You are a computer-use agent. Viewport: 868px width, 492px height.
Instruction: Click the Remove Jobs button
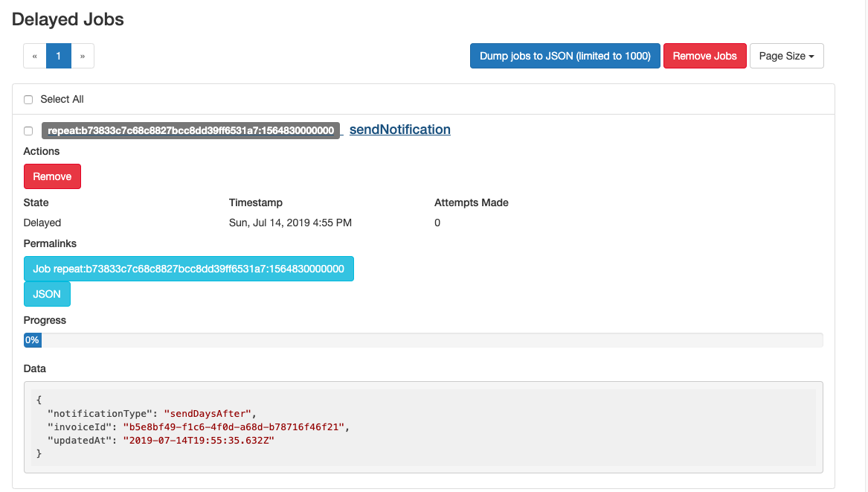[704, 56]
